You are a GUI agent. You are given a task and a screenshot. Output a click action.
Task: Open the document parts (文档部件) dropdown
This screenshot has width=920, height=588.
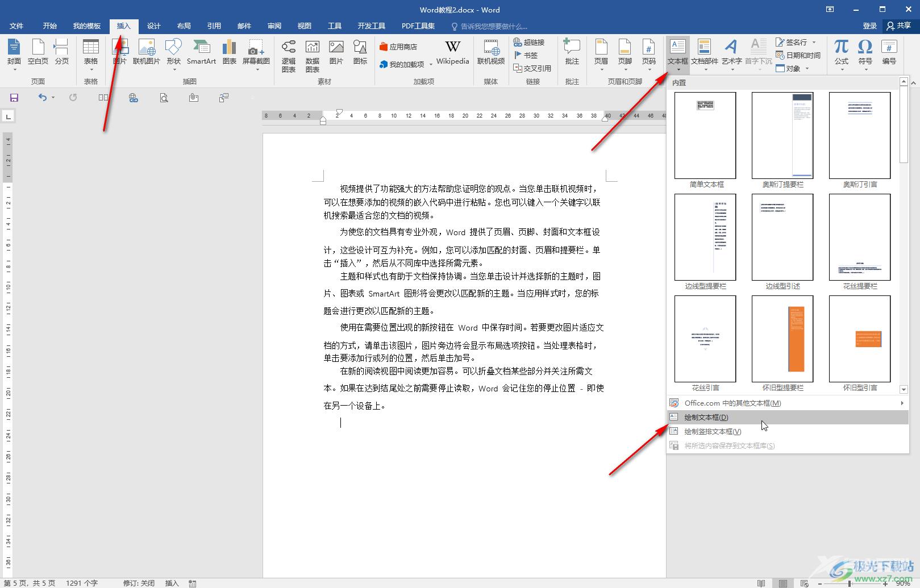coord(705,55)
